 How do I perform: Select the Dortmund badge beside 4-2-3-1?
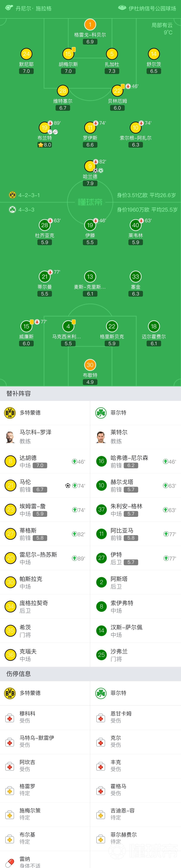[x=12, y=195]
